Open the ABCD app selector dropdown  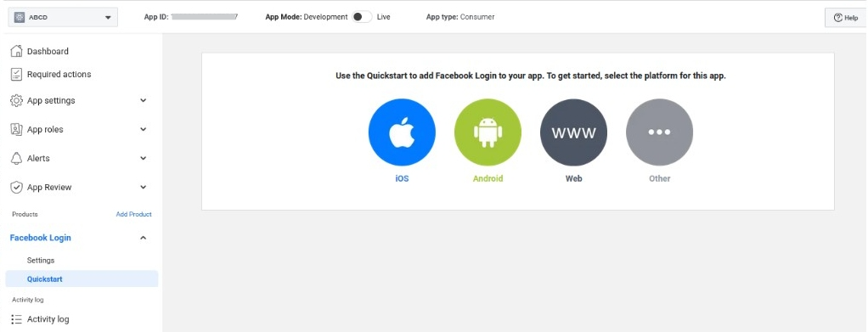pos(63,17)
